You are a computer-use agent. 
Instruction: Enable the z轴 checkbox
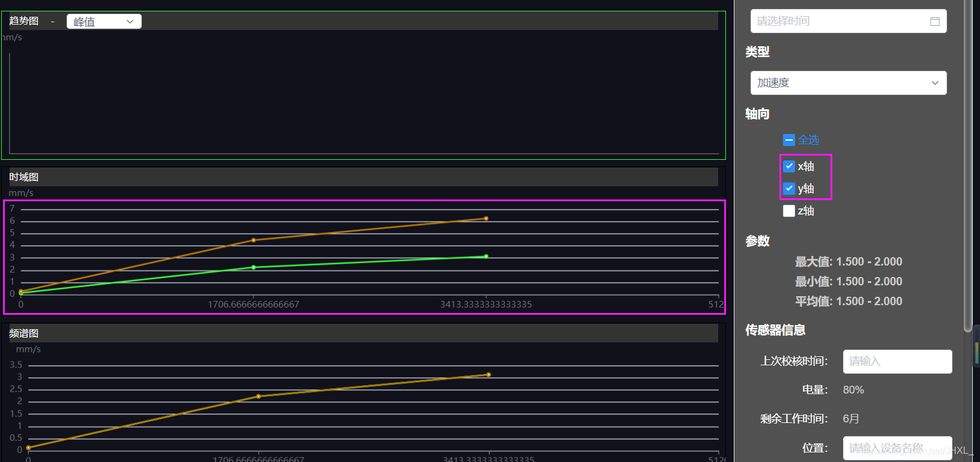pyautogui.click(x=789, y=211)
